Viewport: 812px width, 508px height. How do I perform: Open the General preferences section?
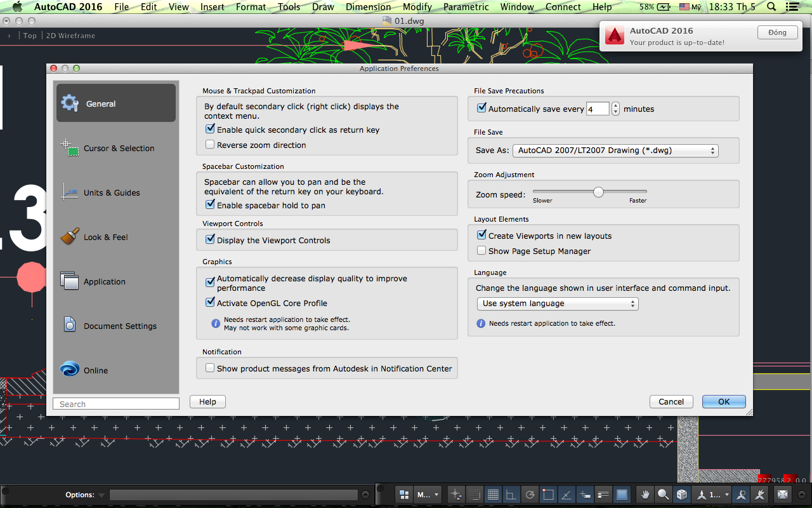116,103
